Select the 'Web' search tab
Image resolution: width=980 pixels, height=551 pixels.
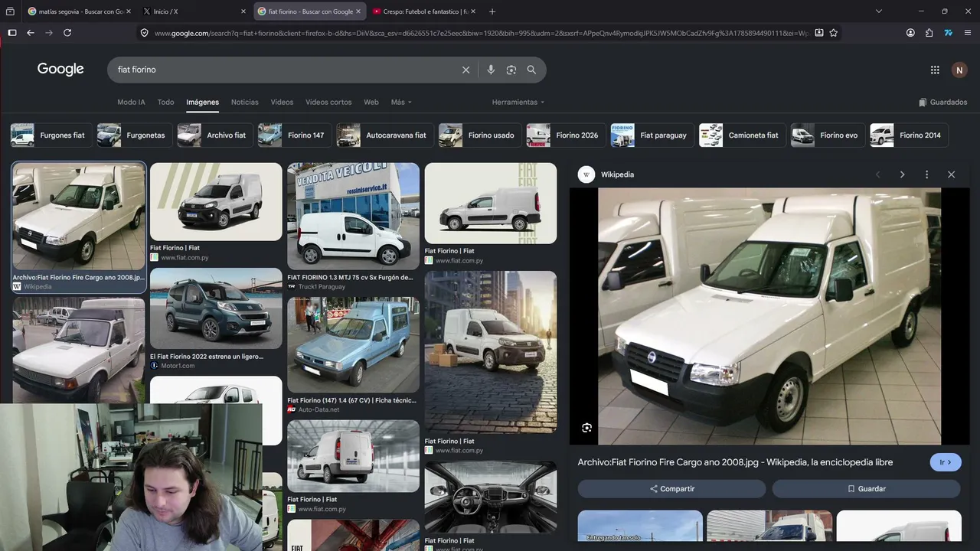point(371,102)
